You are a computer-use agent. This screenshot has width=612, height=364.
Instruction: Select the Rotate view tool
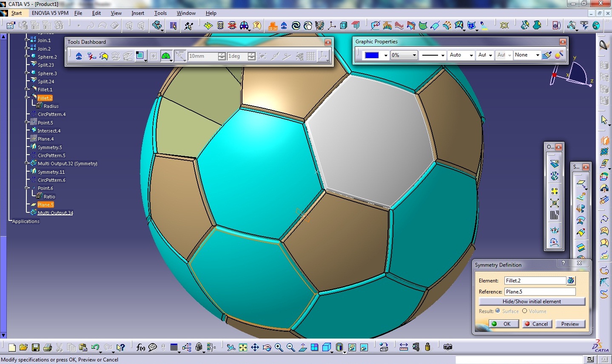pos(267,347)
